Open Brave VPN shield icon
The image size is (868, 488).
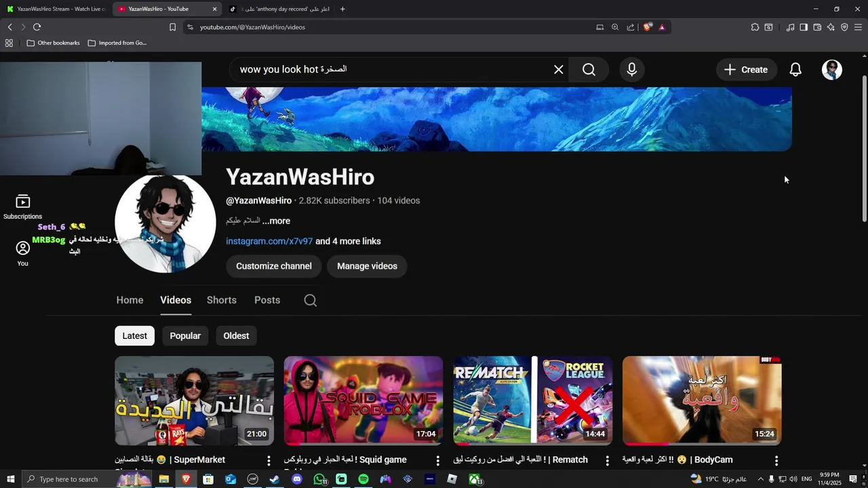(x=844, y=27)
